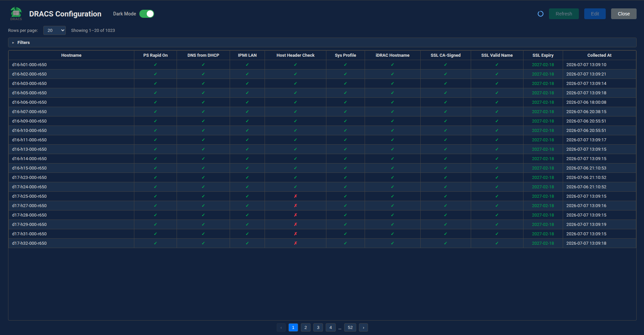Screen dimensions: 644x335
Task: Click the red X for d17-h32-000-r650
Action: tap(295, 243)
